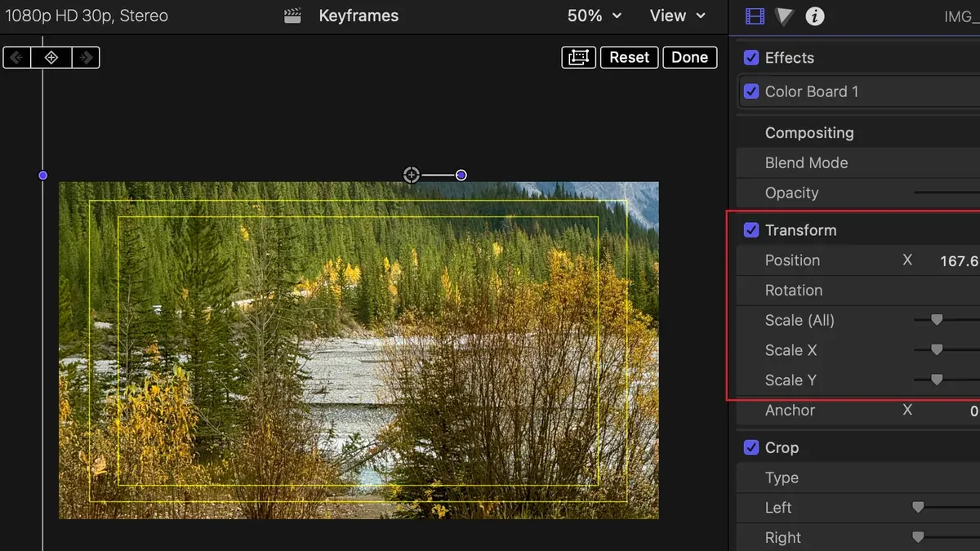The image size is (980, 551).
Task: Click the Position X value 167.6
Action: coord(958,260)
